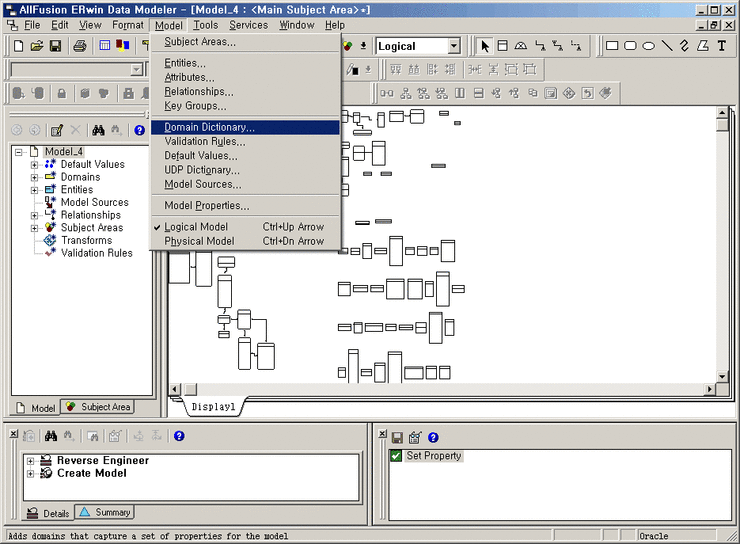The image size is (740, 544).
Task: Open Domain Dictionary from Model menu
Action: pos(209,128)
